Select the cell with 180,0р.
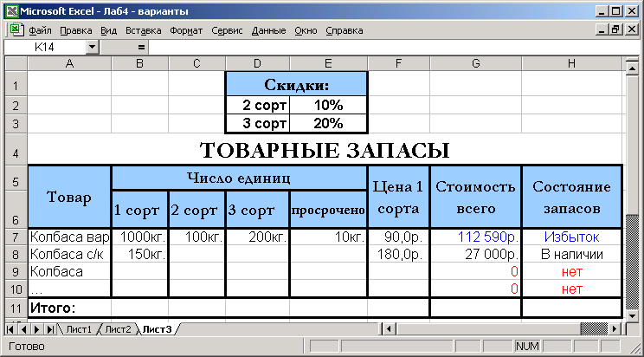This screenshot has height=357, width=644. coord(398,255)
